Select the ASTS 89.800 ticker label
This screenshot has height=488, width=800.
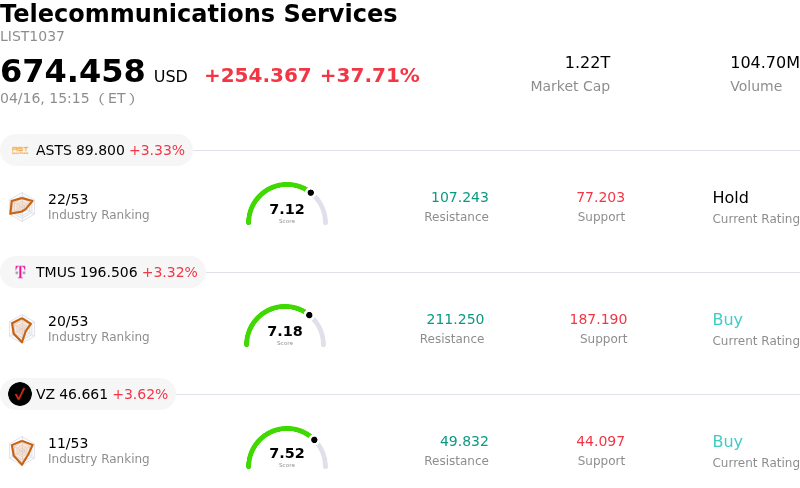tap(80, 150)
